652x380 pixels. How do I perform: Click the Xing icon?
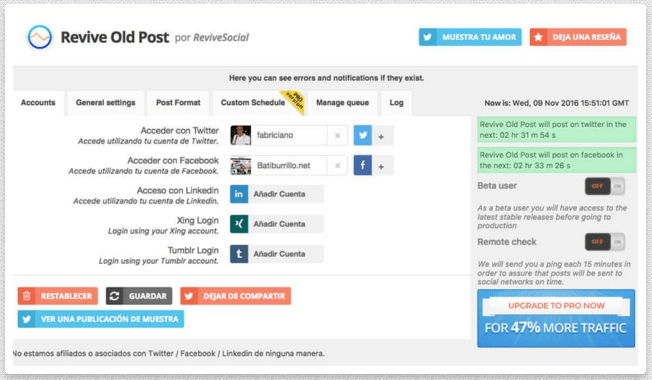(239, 224)
